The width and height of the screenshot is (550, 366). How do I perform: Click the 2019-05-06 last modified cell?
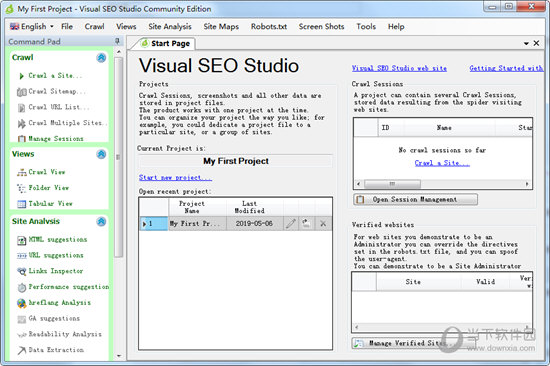[x=255, y=224]
